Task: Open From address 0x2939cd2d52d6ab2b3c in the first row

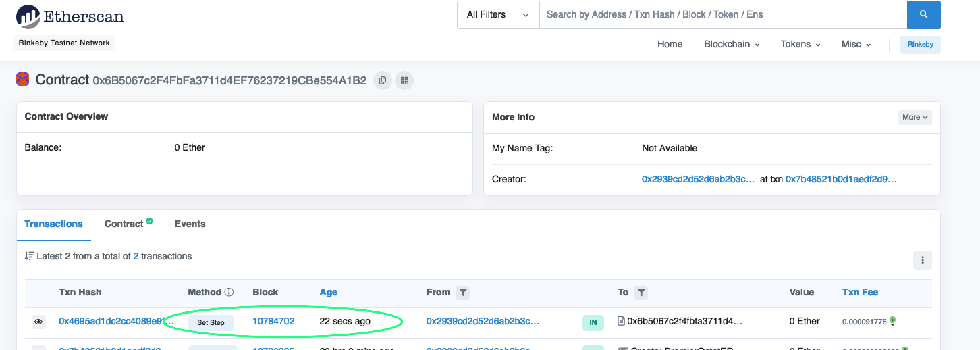Action: (483, 322)
